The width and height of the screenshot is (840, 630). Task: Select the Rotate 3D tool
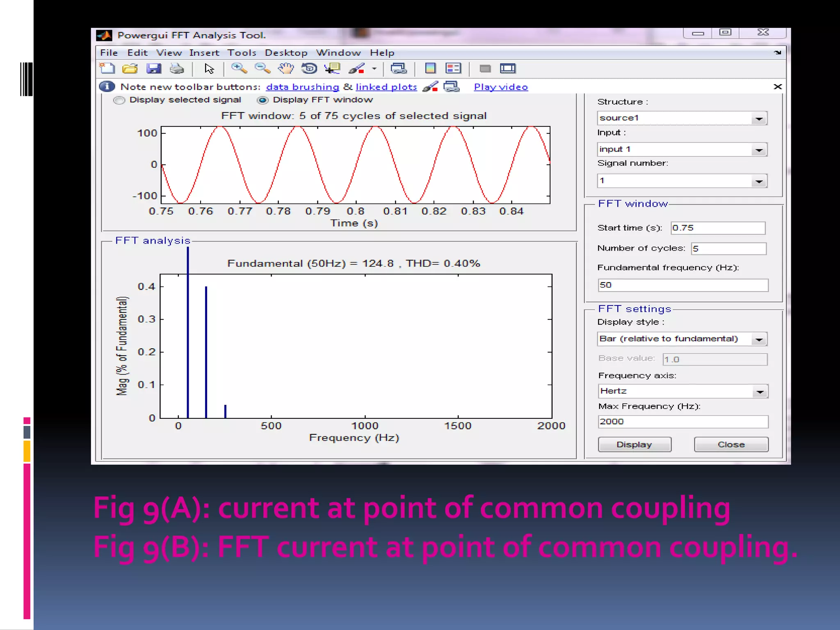(309, 68)
